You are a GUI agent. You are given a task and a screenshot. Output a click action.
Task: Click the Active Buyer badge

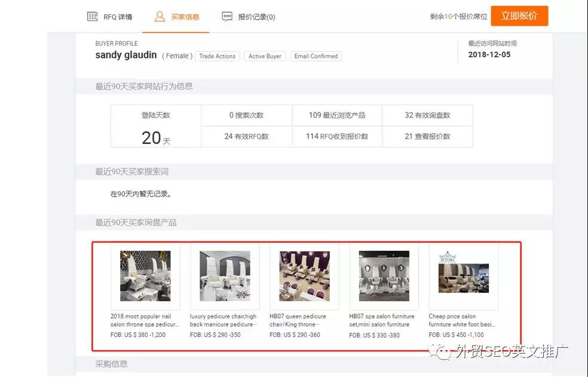tap(265, 56)
